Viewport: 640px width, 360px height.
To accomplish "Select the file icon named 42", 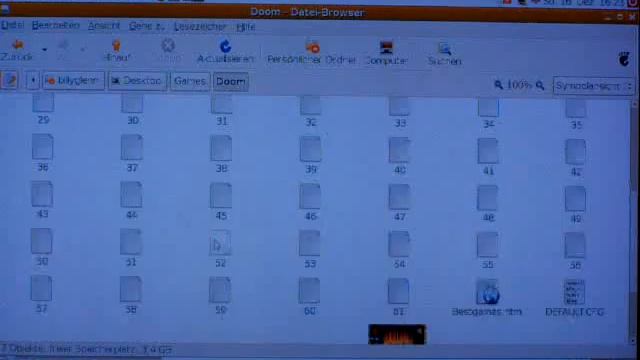I will 576,152.
